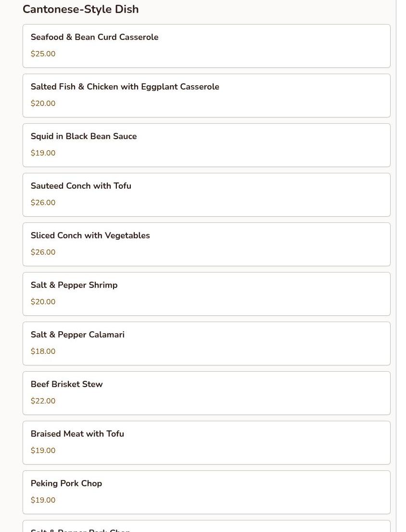Click the $19.00 price under Squid dish

pos(43,153)
